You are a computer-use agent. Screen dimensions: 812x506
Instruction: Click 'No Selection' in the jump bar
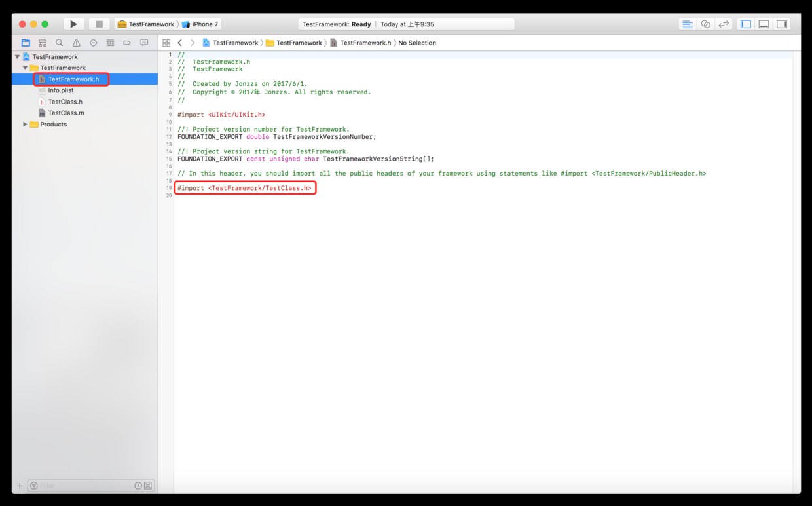click(x=417, y=43)
